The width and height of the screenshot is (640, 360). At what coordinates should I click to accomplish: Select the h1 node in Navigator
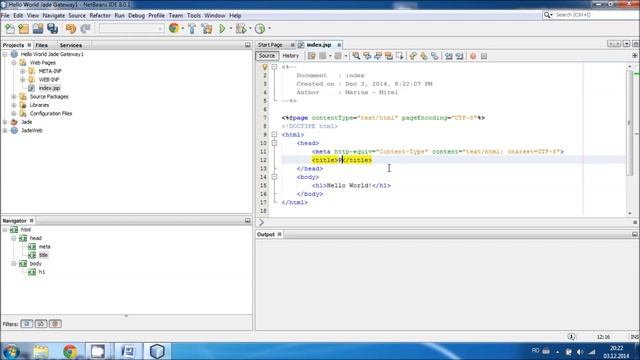click(x=42, y=272)
